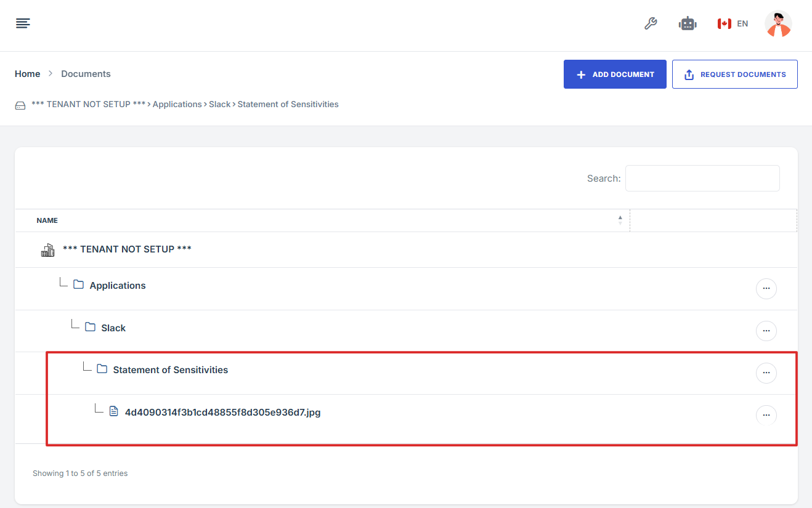
Task: Open the hamburger sidebar menu
Action: tap(23, 23)
